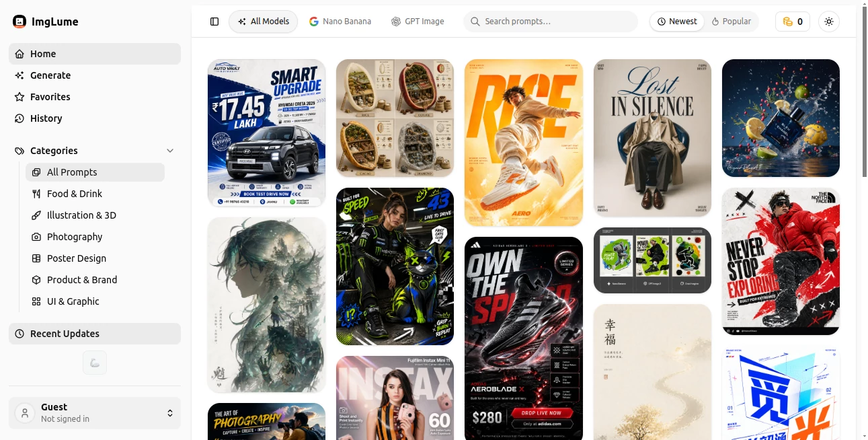Open the Never Stop Exploring poster
Viewport: 868px width, 440px height.
point(781,261)
